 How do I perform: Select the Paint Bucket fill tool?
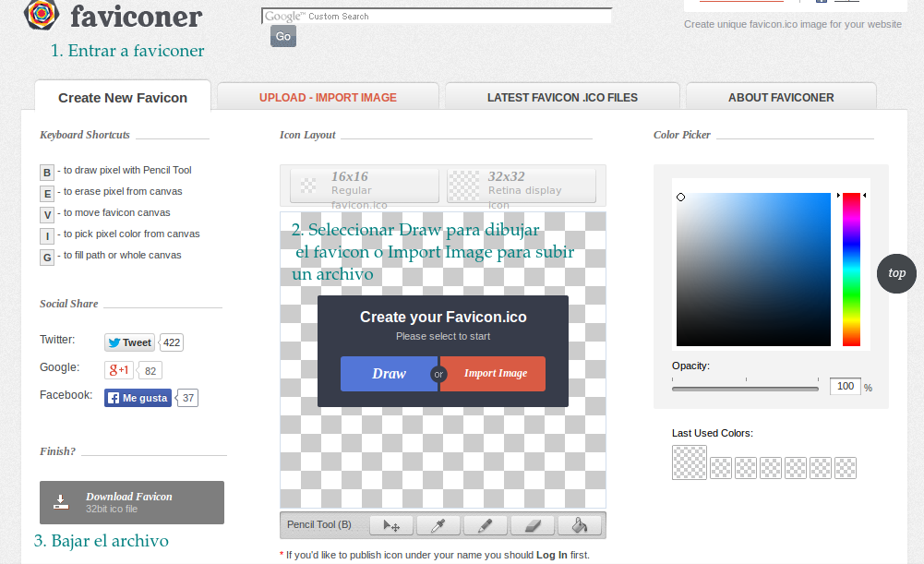tap(580, 525)
